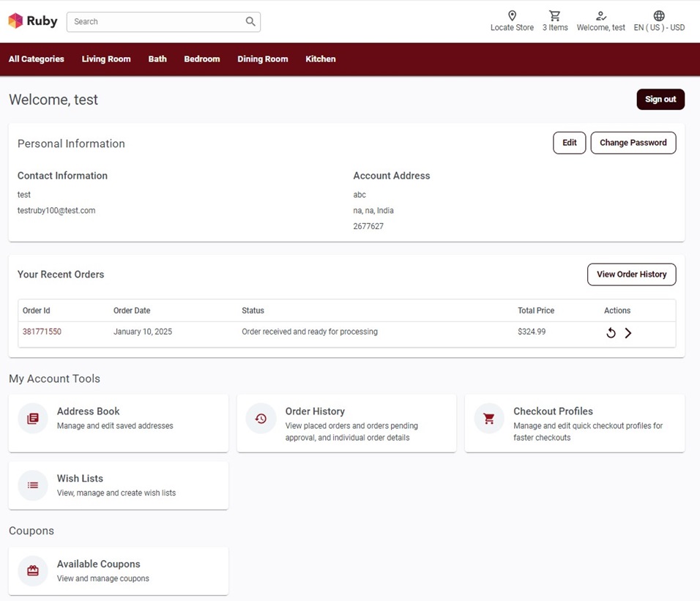Focus the Search input field
The width and height of the screenshot is (700, 601).
click(x=163, y=22)
